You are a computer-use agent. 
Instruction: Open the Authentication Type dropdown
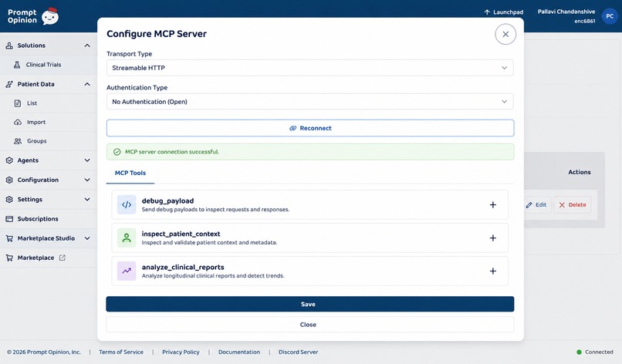pos(309,102)
